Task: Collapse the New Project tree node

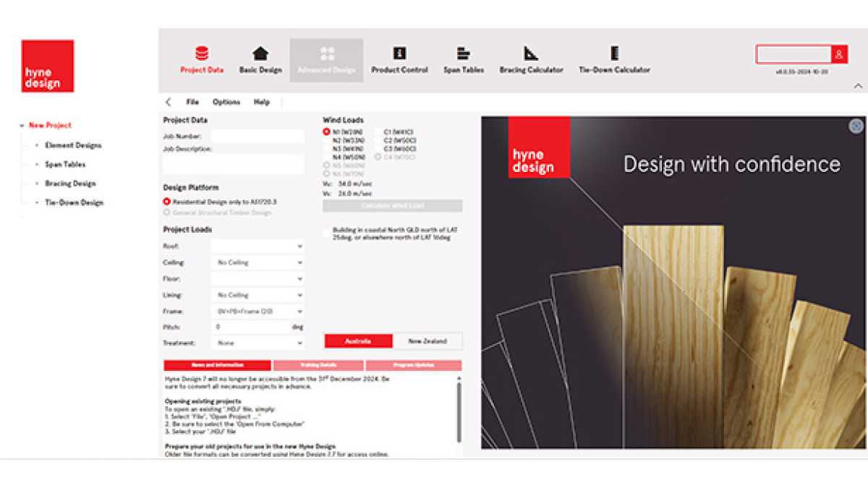Action: pos(22,126)
